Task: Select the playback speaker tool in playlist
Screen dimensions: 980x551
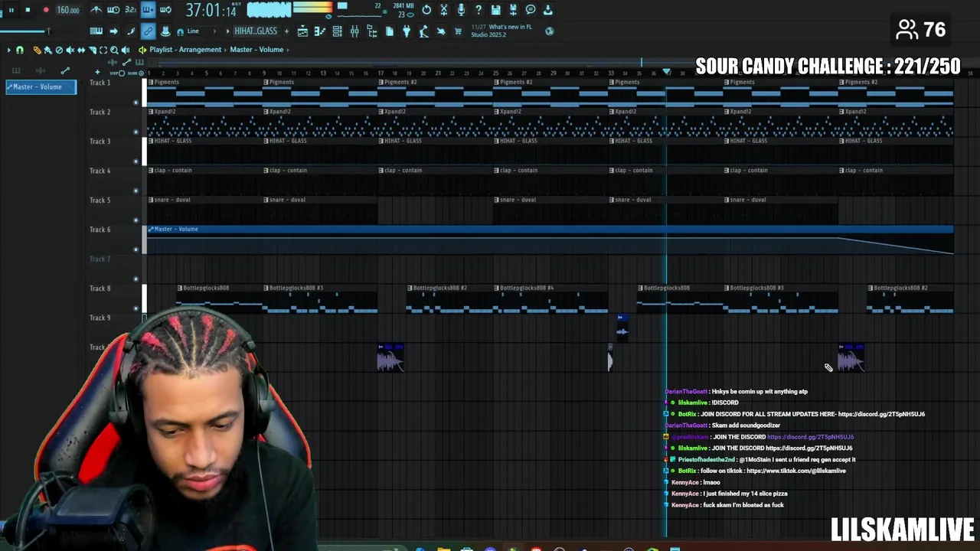Action: 126,50
